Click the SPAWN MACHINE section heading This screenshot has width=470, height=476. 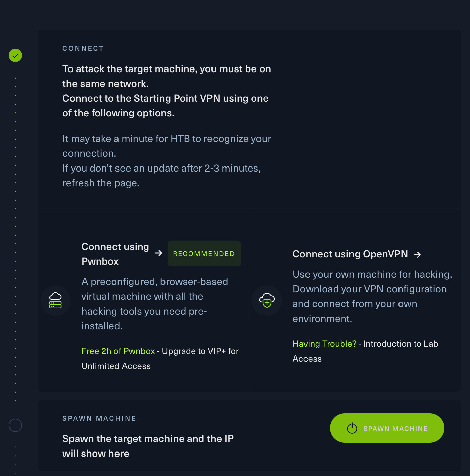click(x=99, y=418)
